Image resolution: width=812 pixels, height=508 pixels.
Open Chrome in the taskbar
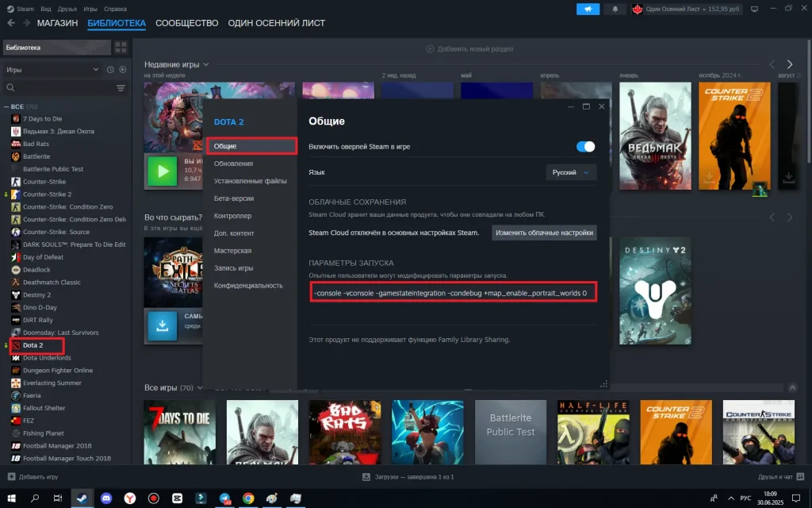pos(248,498)
